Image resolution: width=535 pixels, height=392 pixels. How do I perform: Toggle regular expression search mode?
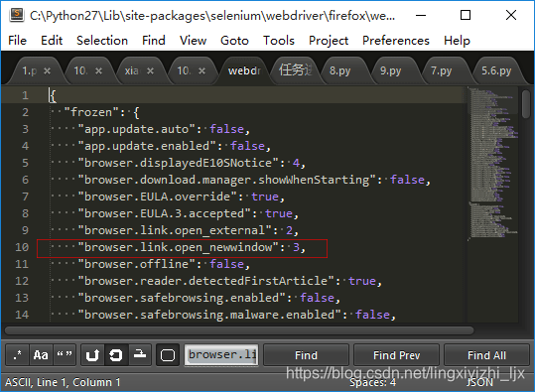coord(18,355)
